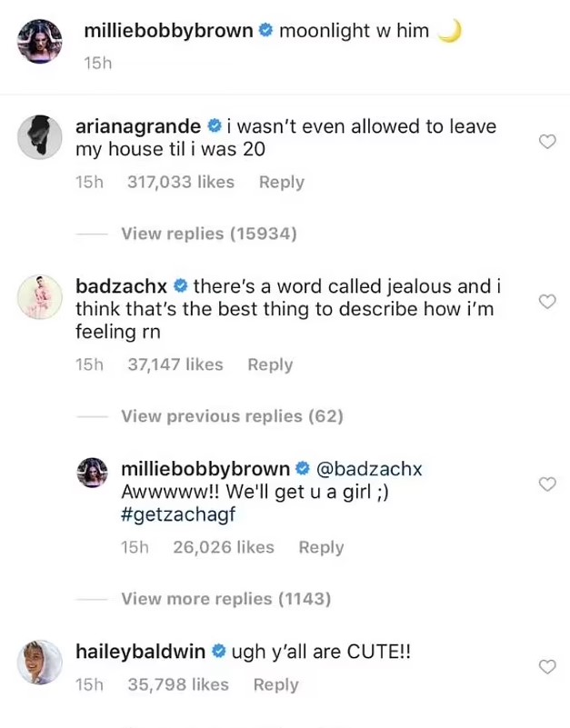Open arianagrande's avatar
This screenshot has width=570, height=728.
40,138
